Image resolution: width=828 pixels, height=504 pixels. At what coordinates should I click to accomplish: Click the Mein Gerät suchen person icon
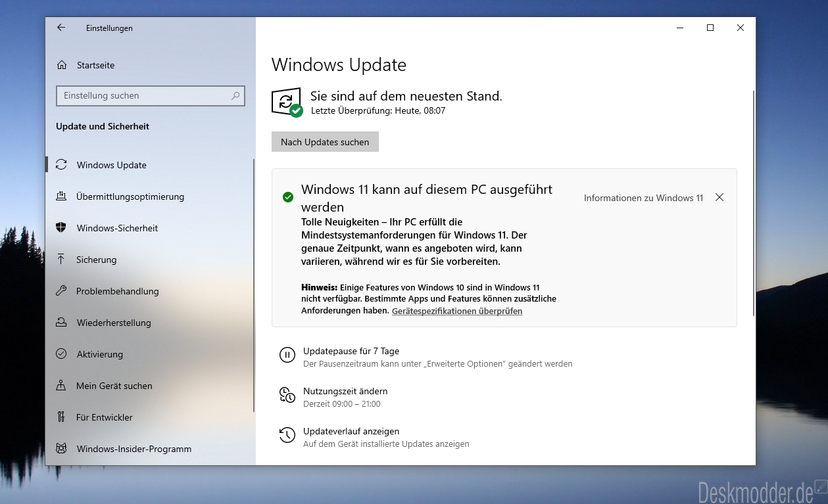(61, 386)
